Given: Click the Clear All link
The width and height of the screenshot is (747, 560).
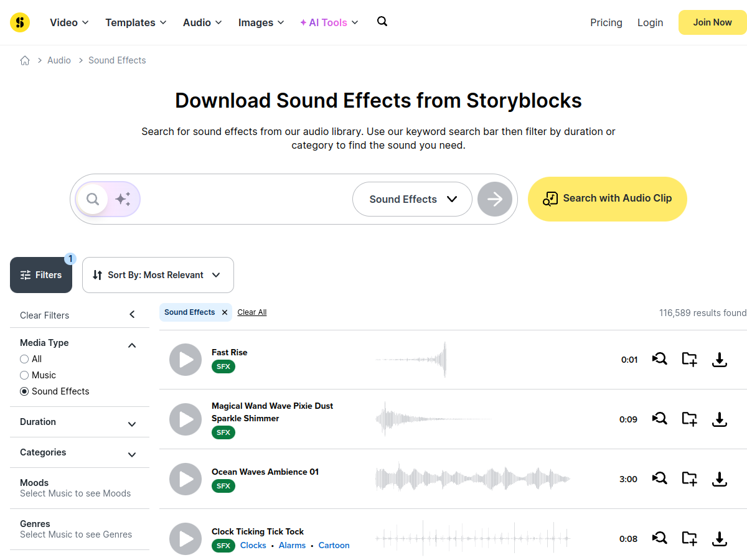Looking at the screenshot, I should [252, 312].
